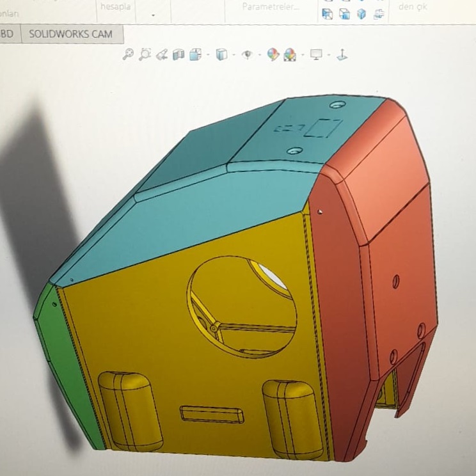The image size is (476, 476).
Task: Switch to the SOLIDWORKS CAM tab
Action: point(71,34)
